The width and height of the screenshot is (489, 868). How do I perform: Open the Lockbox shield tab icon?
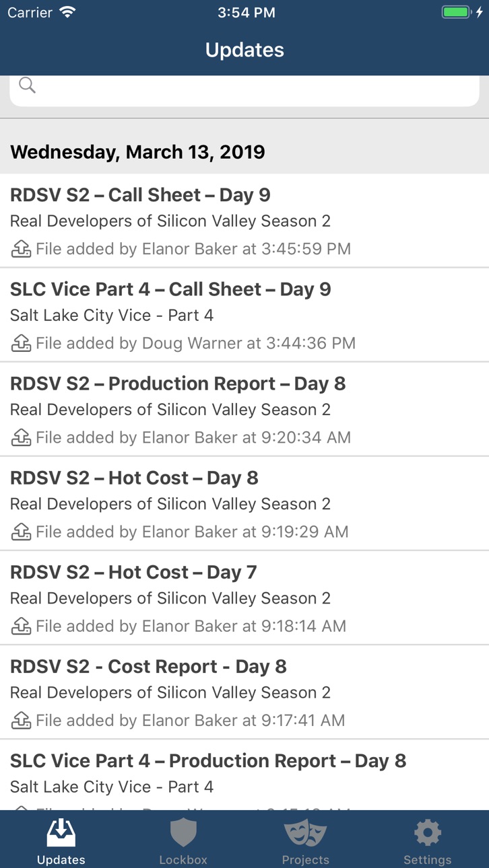[183, 833]
